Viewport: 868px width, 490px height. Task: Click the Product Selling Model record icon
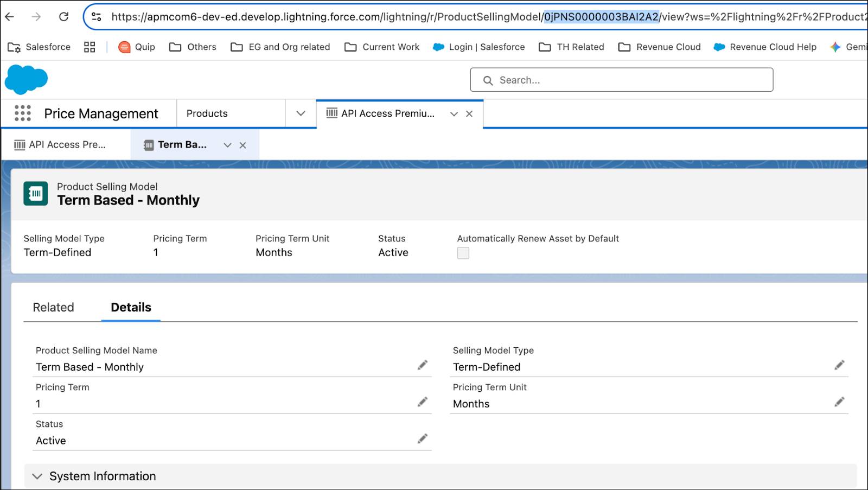pos(35,194)
